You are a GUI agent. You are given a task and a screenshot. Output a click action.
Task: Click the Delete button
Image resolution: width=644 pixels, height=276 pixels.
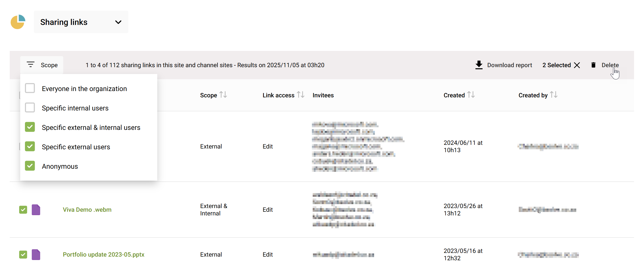click(x=610, y=65)
